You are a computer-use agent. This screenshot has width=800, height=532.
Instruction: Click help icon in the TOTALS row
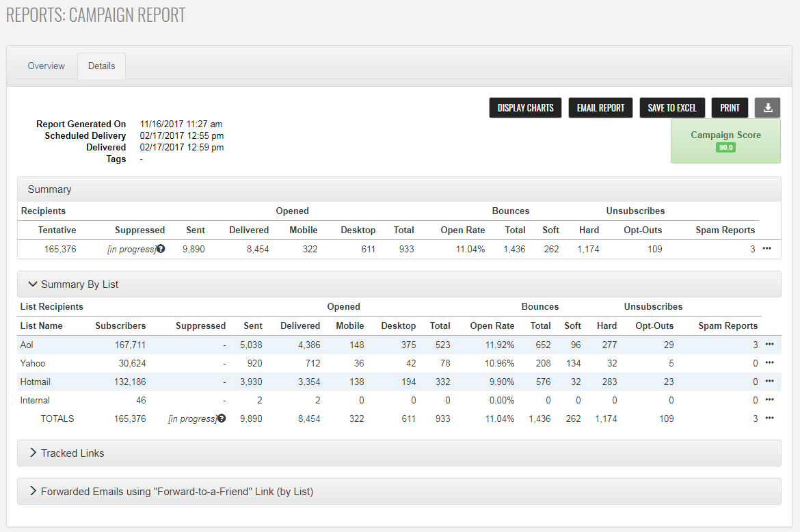[222, 418]
